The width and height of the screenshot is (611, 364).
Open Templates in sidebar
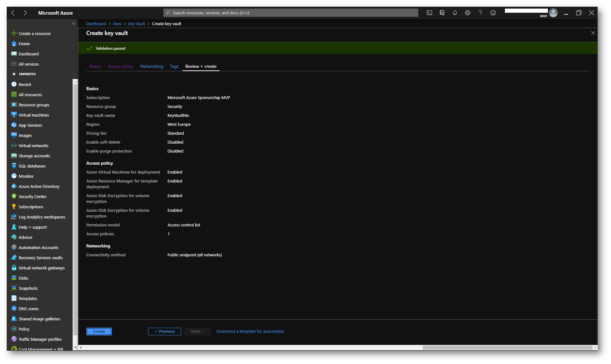28,298
